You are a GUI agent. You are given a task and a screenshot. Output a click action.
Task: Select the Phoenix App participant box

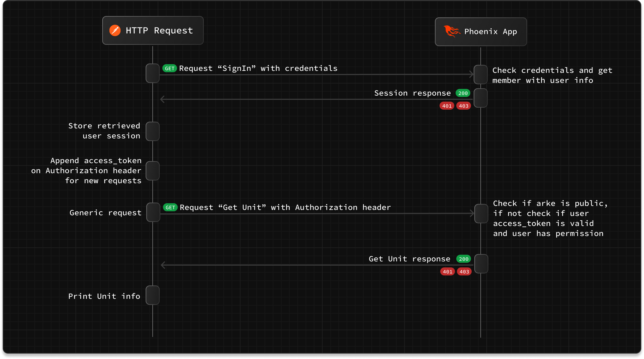481,32
